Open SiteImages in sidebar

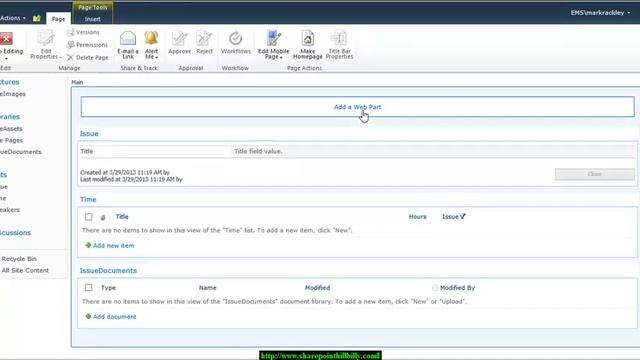pos(13,93)
